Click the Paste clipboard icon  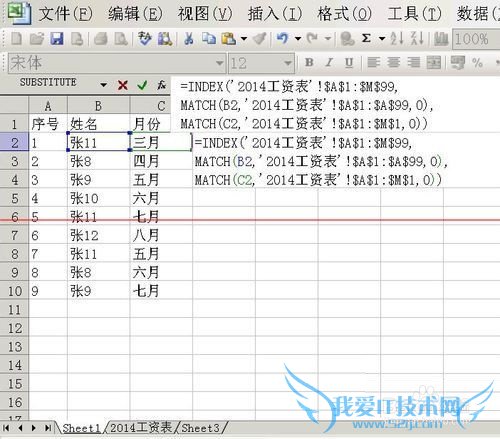(229, 39)
